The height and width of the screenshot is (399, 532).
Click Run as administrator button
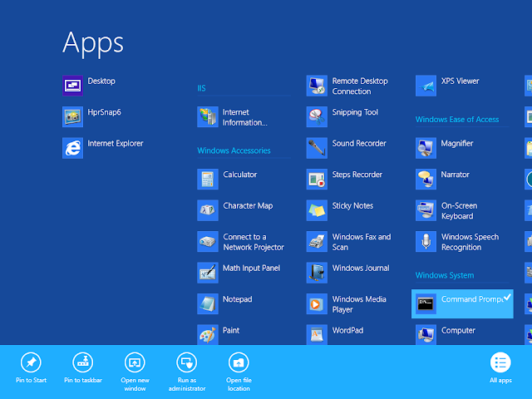[x=187, y=372]
